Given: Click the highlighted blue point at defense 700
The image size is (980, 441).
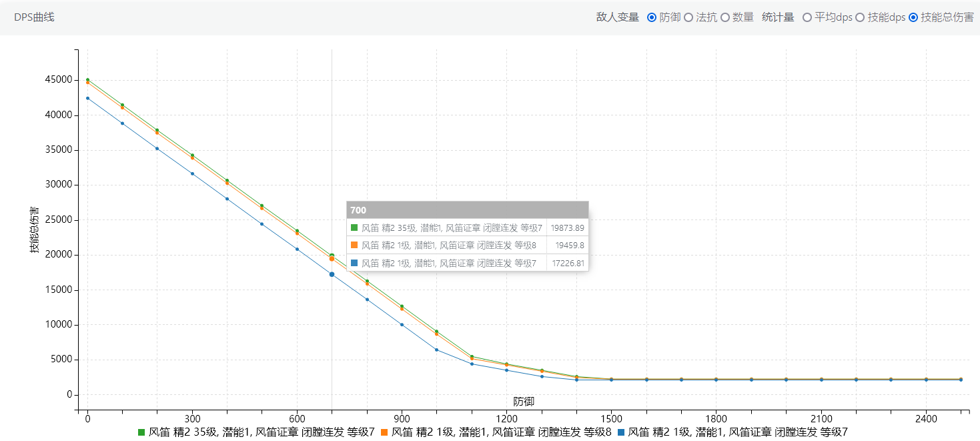Looking at the screenshot, I should (332, 274).
